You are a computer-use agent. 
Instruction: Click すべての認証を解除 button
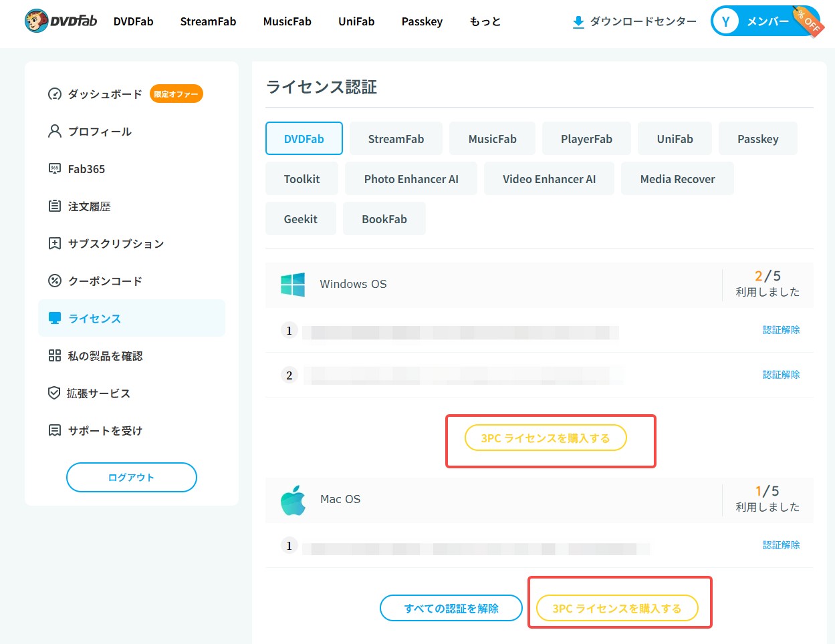[x=451, y=608]
